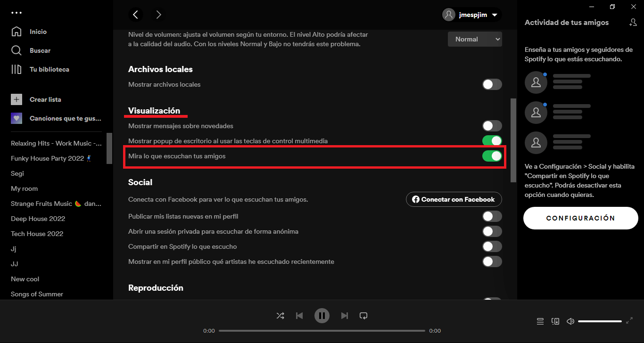Click the Archivos locales heading

[160, 69]
